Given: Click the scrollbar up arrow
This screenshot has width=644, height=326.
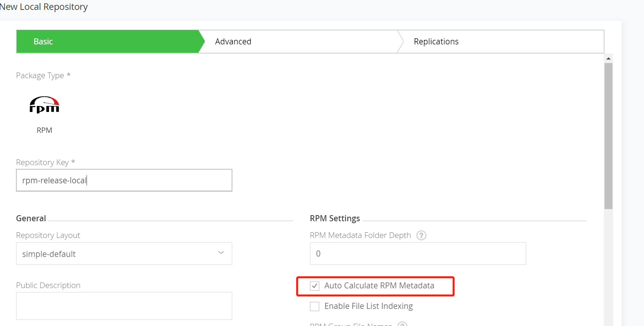Looking at the screenshot, I should (x=608, y=58).
